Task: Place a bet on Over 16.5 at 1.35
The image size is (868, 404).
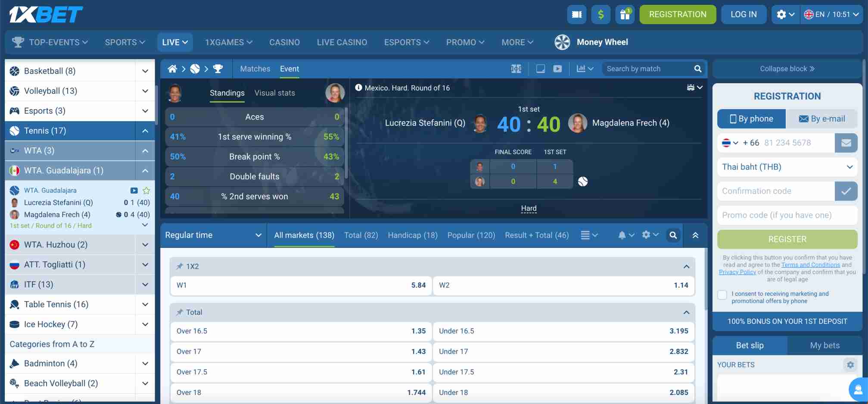Action: coord(300,331)
